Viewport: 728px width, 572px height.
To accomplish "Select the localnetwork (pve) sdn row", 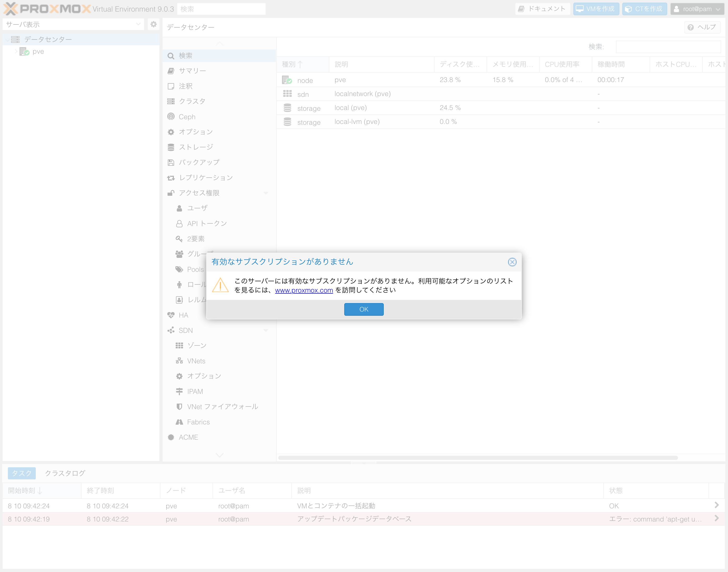I will click(501, 94).
